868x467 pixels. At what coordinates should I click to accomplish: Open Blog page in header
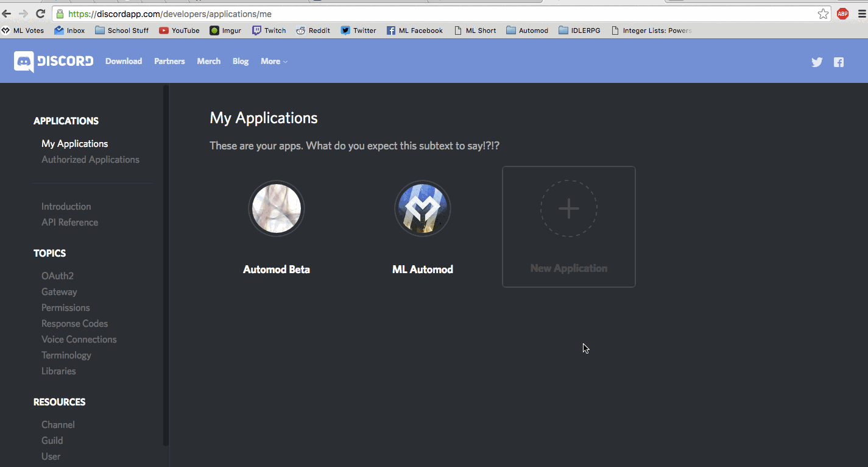pyautogui.click(x=241, y=62)
